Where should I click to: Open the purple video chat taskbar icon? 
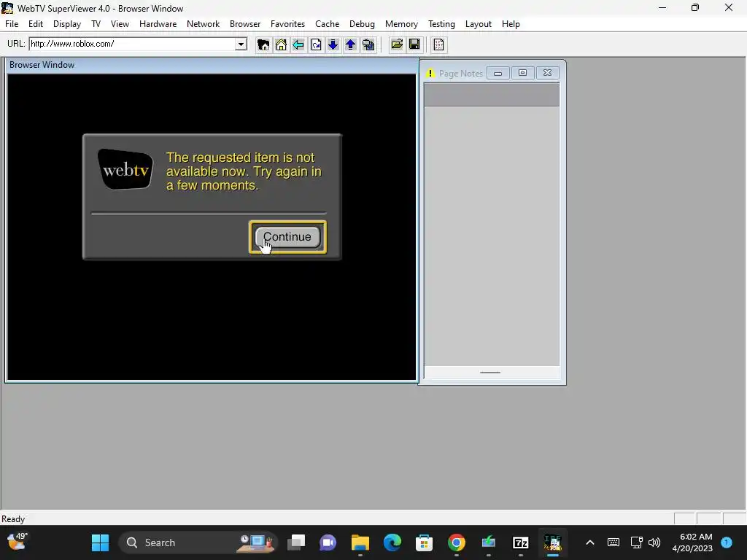pos(328,542)
